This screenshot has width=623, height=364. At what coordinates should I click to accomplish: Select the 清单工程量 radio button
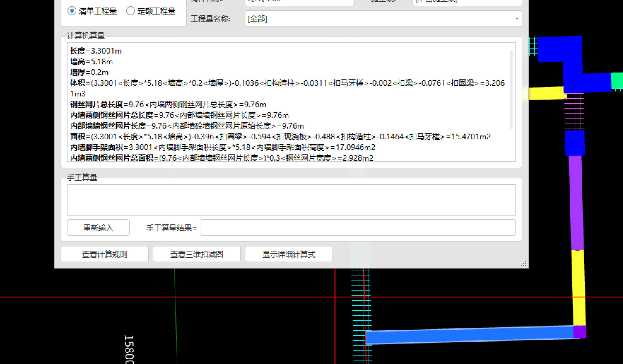point(72,11)
